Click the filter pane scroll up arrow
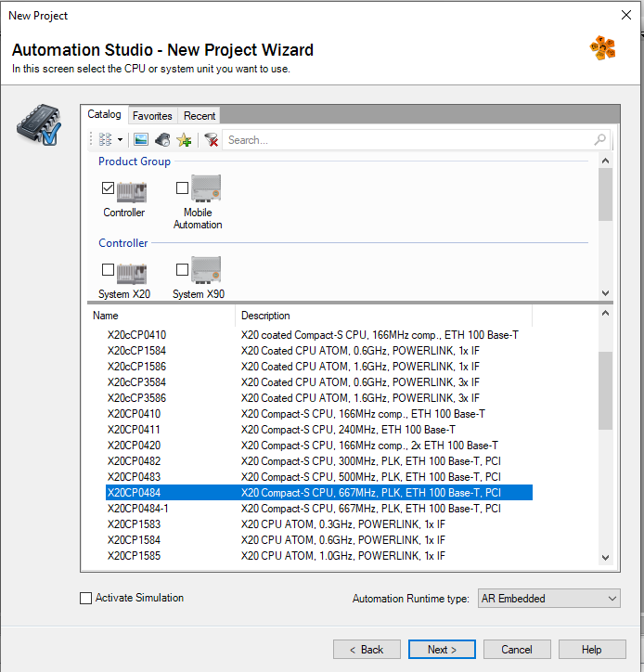Viewport: 644px width, 672px height. tap(605, 162)
